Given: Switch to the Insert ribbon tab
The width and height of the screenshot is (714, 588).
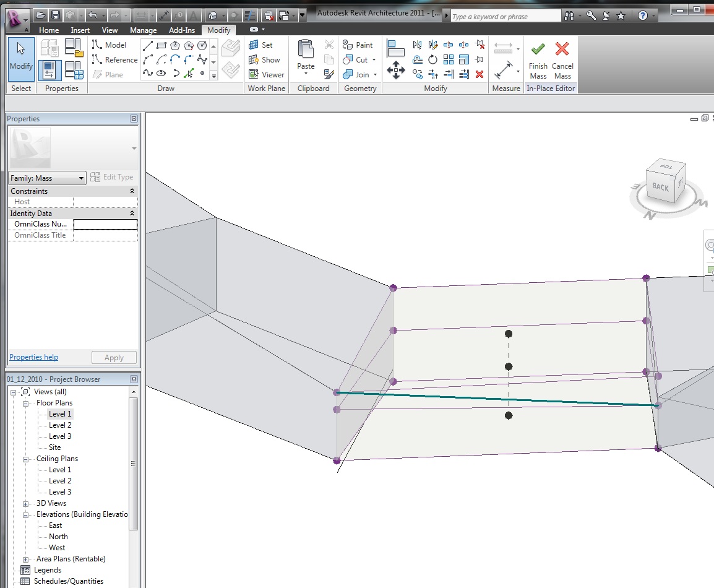Looking at the screenshot, I should [80, 30].
